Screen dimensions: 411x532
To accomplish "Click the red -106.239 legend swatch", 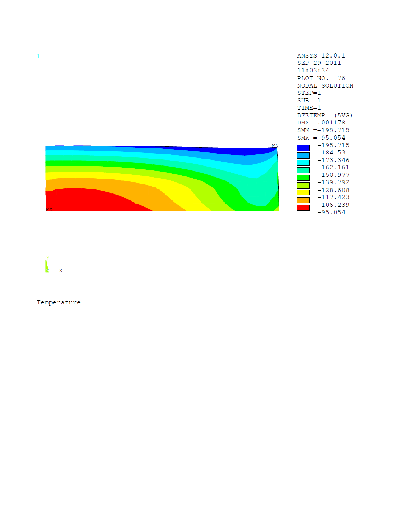I will tap(303, 208).
